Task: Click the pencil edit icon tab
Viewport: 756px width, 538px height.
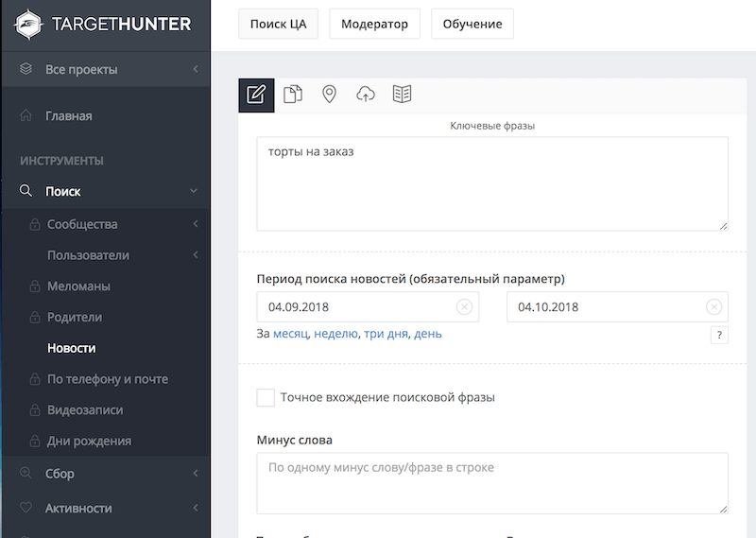Action: [x=256, y=95]
